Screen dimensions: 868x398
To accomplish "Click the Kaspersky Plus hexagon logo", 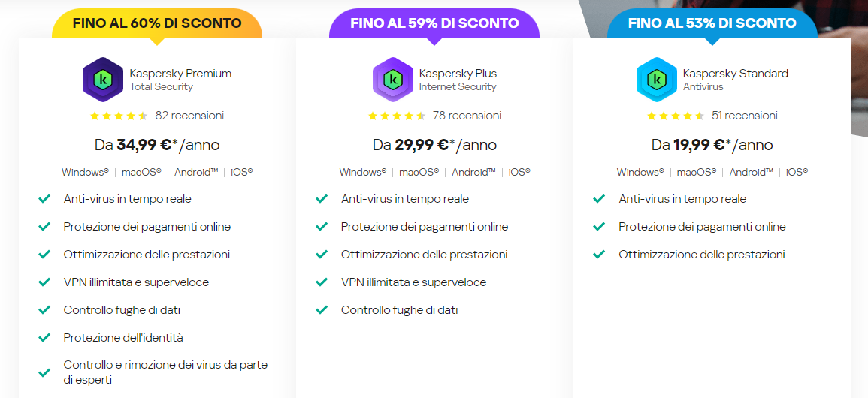I will pyautogui.click(x=392, y=79).
